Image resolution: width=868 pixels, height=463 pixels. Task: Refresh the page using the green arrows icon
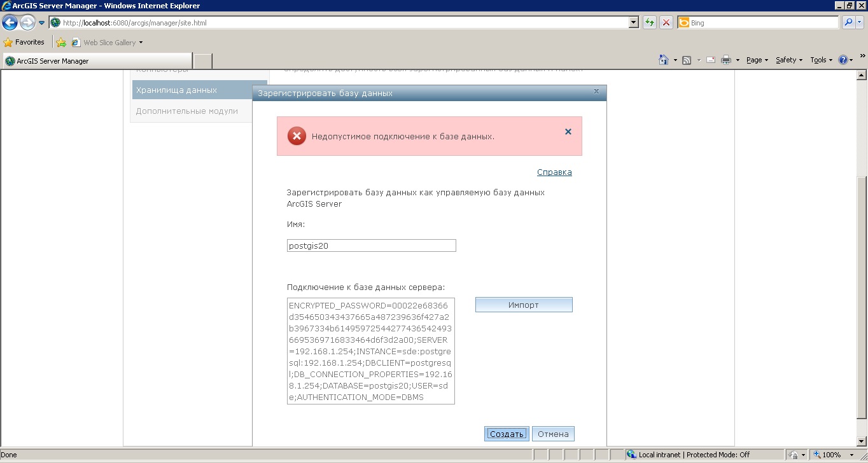coord(649,23)
